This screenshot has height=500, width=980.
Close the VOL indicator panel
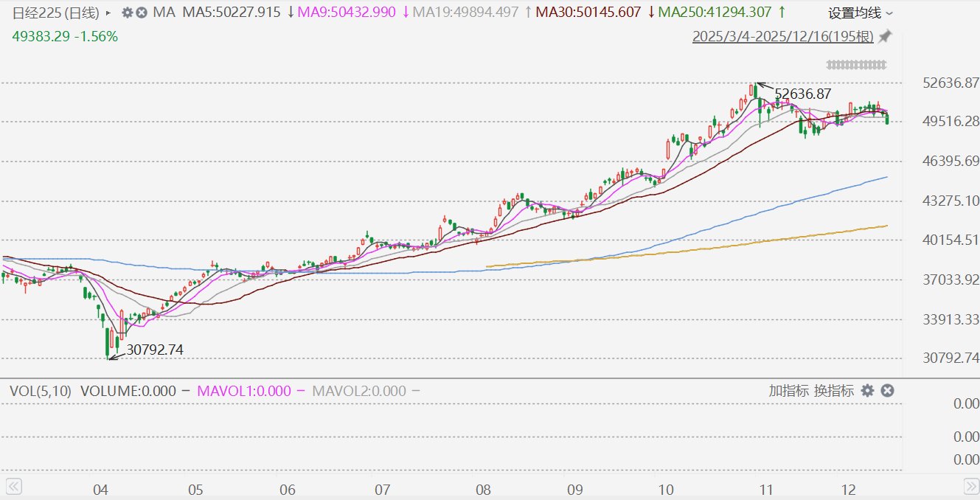[x=887, y=391]
